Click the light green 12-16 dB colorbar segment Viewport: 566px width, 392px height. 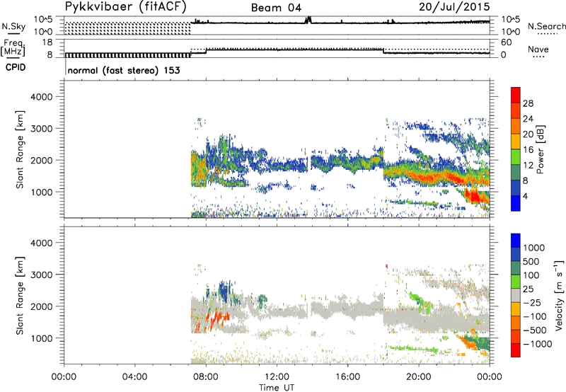[x=516, y=156]
